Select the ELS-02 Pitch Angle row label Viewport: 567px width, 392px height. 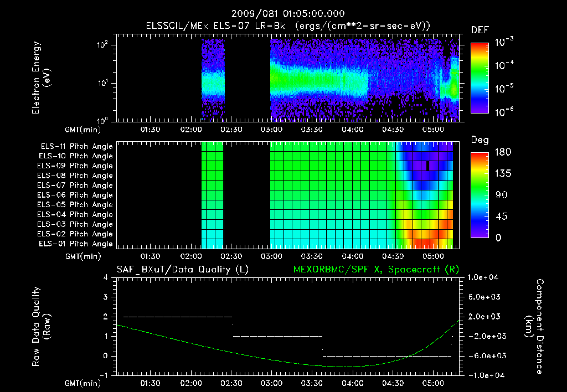click(x=75, y=234)
